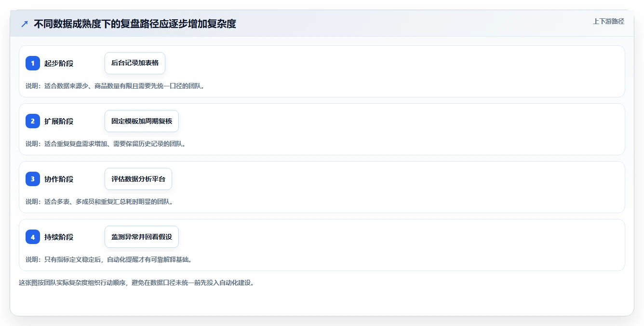Select the 后台记录加表格 chip
Viewport: 644px width, 326px height.
pyautogui.click(x=135, y=63)
